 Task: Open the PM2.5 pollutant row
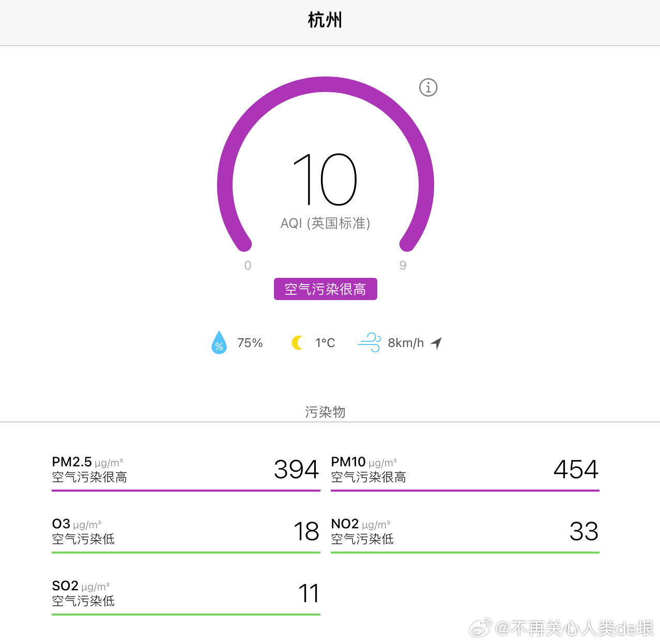point(186,470)
